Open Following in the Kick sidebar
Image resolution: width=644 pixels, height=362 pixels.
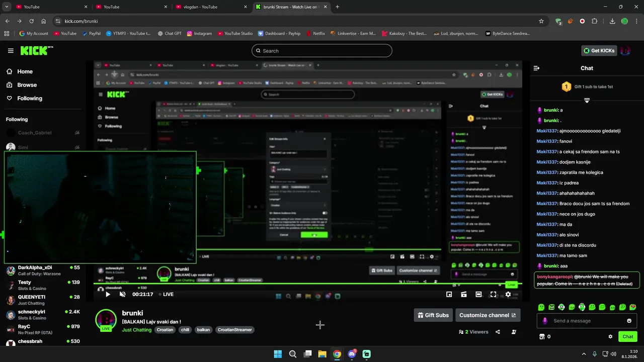(x=25, y=99)
